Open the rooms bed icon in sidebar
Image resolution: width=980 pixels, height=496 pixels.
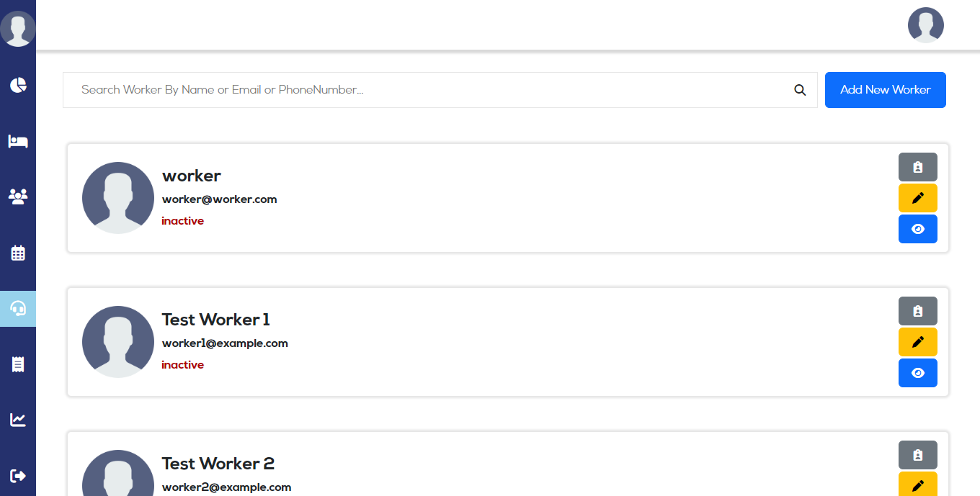(x=18, y=141)
